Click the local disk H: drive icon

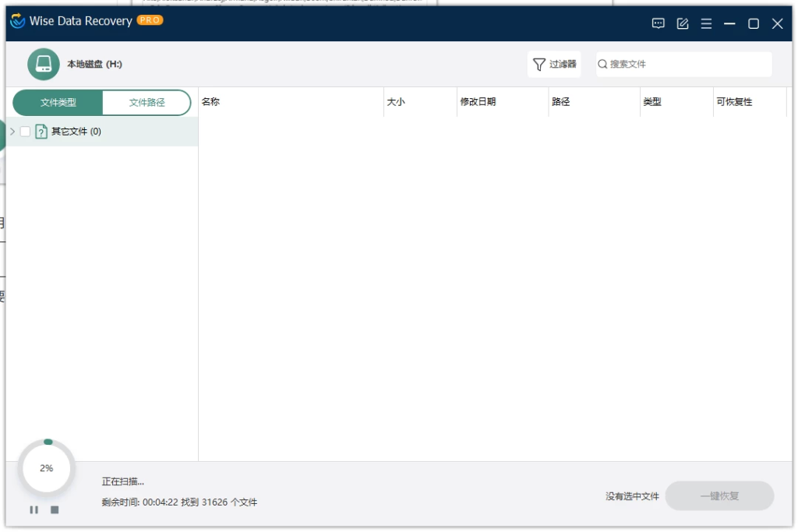(44, 64)
